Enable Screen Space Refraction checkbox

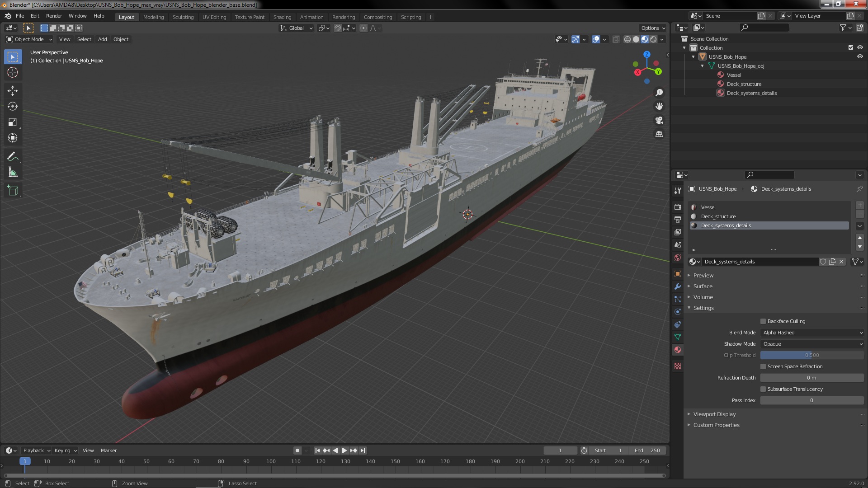coord(763,366)
